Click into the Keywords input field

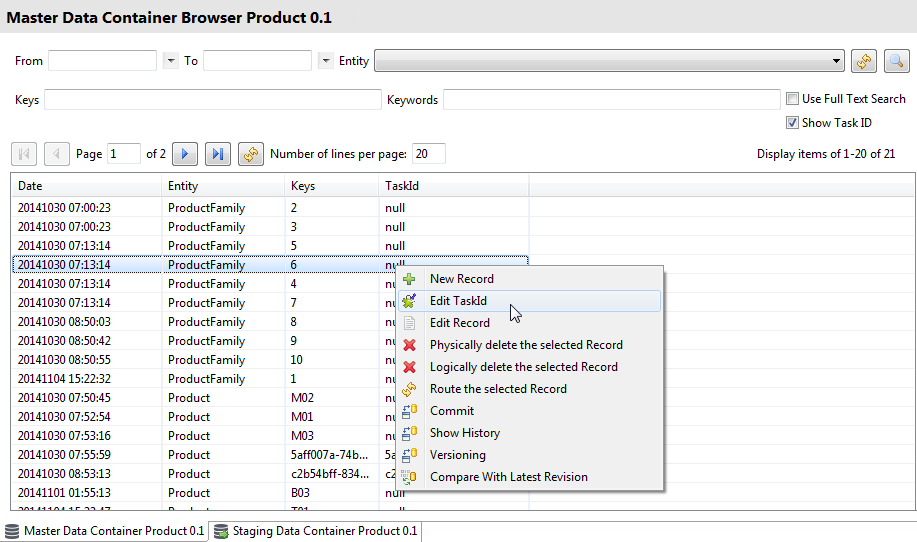[611, 100]
